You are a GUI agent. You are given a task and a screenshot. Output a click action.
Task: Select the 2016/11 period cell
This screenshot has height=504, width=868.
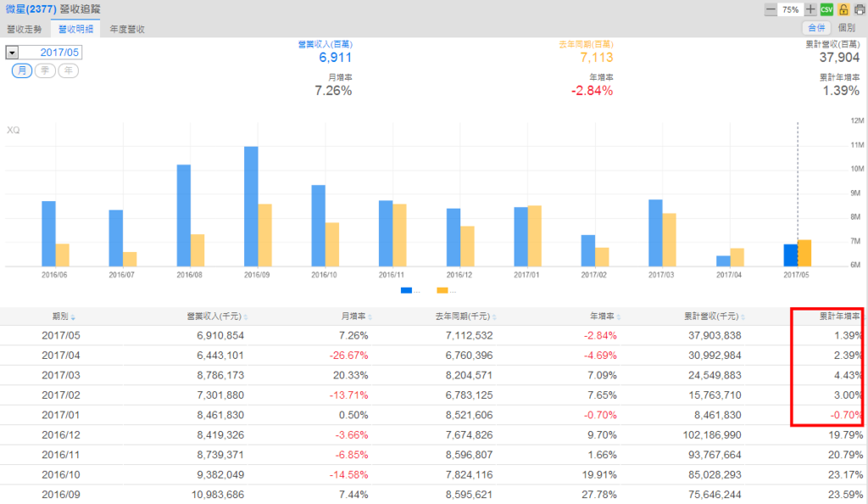point(61,456)
